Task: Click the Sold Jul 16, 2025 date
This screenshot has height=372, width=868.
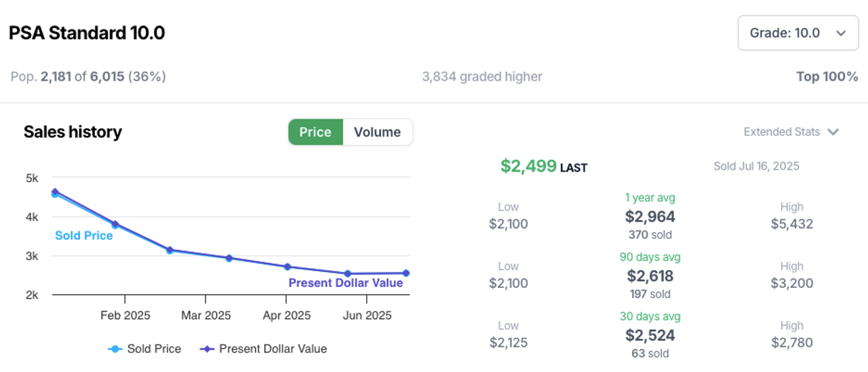Action: pyautogui.click(x=756, y=166)
